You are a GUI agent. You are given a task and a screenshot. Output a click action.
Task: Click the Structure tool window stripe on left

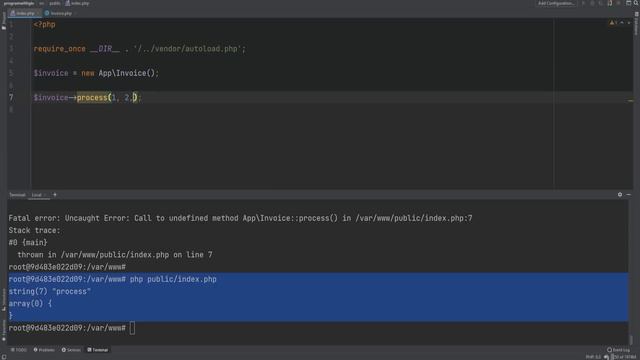click(4, 300)
